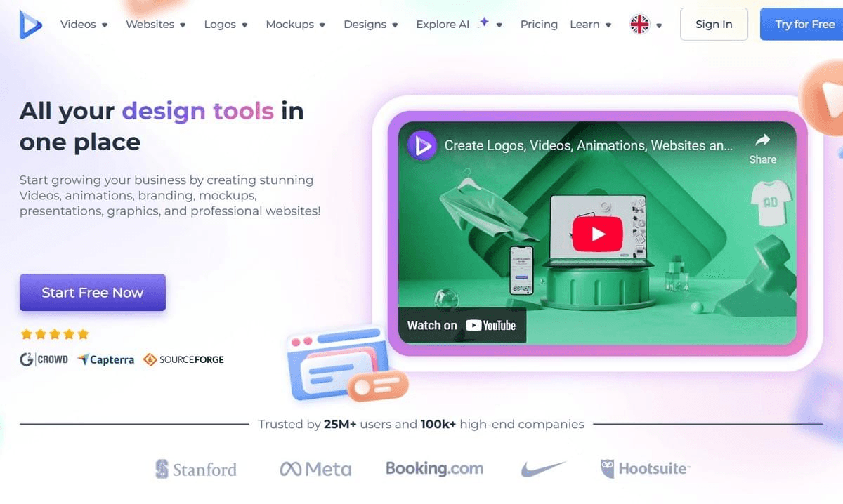Open the Videos dropdown menu
Screen dimensions: 843x504
[84, 25]
